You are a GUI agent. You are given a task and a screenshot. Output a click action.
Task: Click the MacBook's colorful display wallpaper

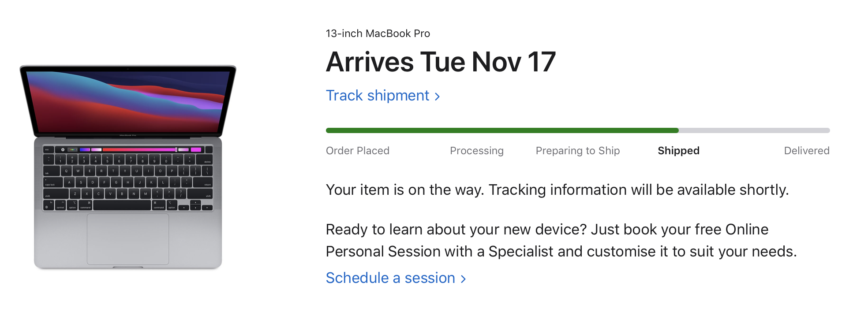coord(128,101)
